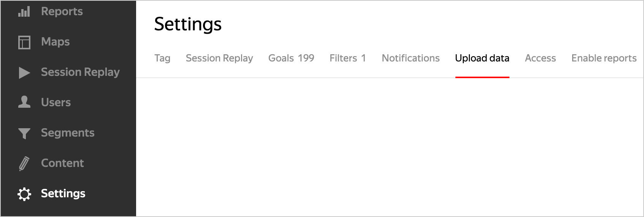Select Users in the sidebar
This screenshot has width=644, height=217.
pyautogui.click(x=56, y=102)
